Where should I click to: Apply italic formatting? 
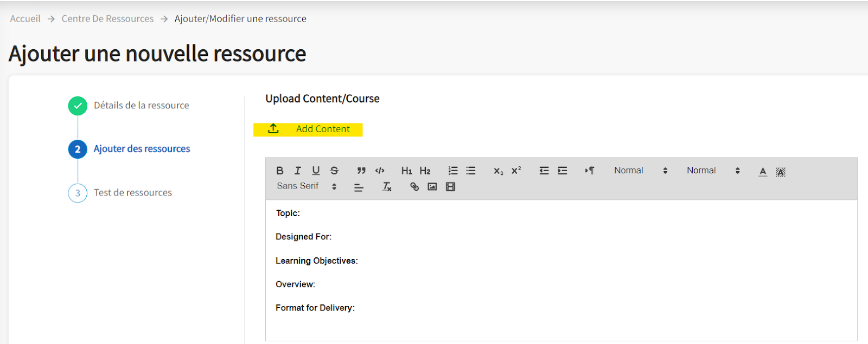[x=297, y=171]
